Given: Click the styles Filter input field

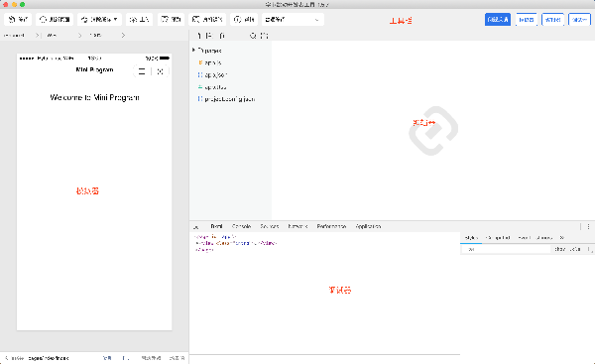Looking at the screenshot, I should 506,249.
